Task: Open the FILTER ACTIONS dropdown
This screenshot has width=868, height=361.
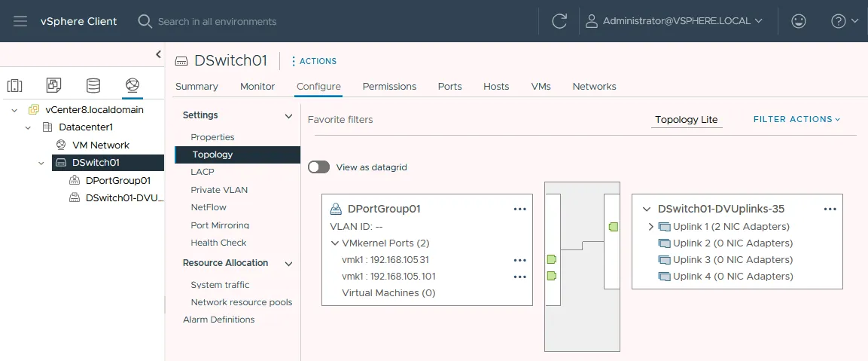Action: point(796,119)
